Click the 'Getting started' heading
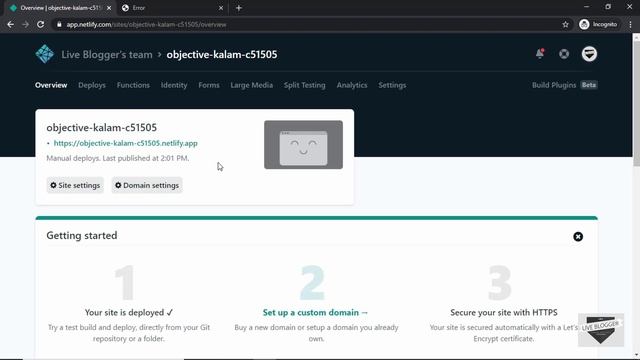The width and height of the screenshot is (640, 360). click(x=82, y=236)
